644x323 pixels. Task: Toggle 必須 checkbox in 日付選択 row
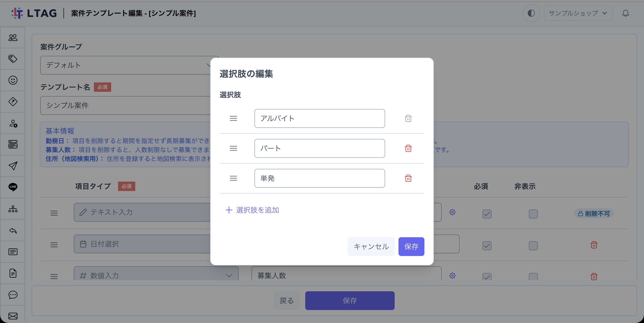click(x=487, y=245)
